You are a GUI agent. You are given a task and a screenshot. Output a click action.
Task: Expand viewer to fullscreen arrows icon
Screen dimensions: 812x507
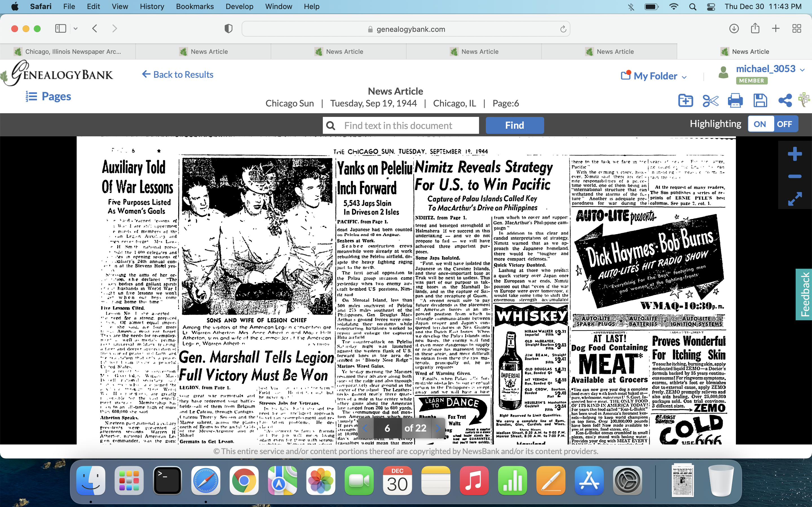coord(795,199)
